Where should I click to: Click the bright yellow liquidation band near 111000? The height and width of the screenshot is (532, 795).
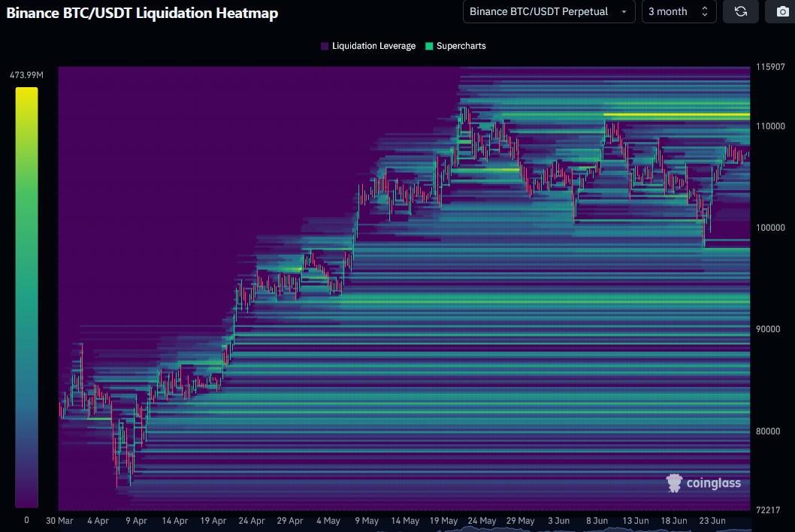[x=676, y=115]
